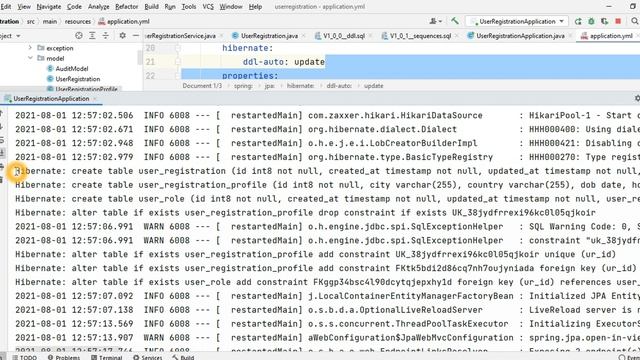Click src in the navigation breadcrumb

31,21
